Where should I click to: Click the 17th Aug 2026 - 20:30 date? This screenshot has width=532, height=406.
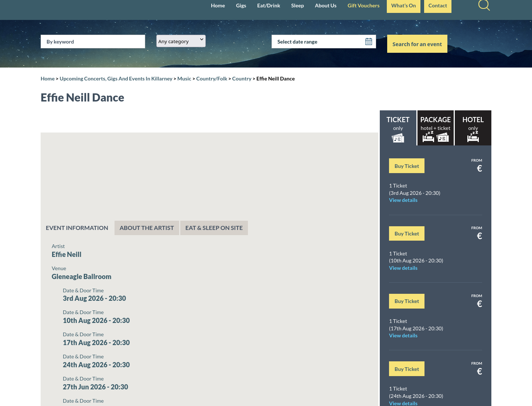click(96, 343)
